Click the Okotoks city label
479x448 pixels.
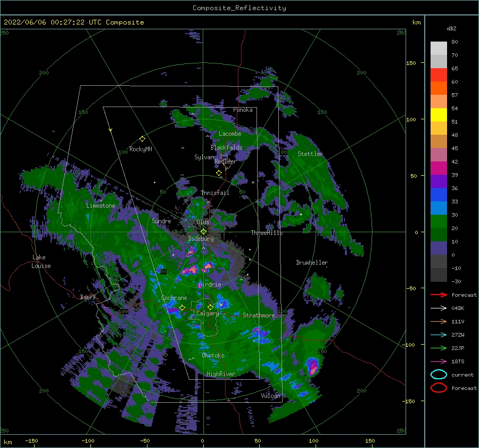213,355
